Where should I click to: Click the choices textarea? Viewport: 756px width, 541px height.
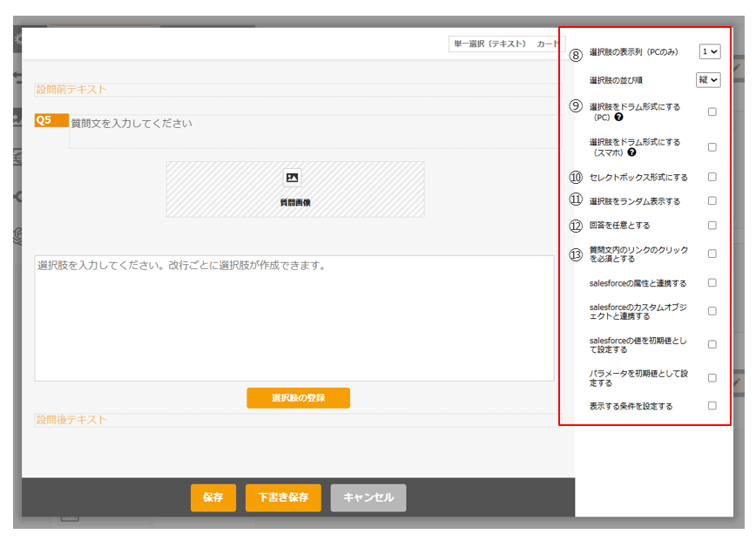(x=294, y=318)
